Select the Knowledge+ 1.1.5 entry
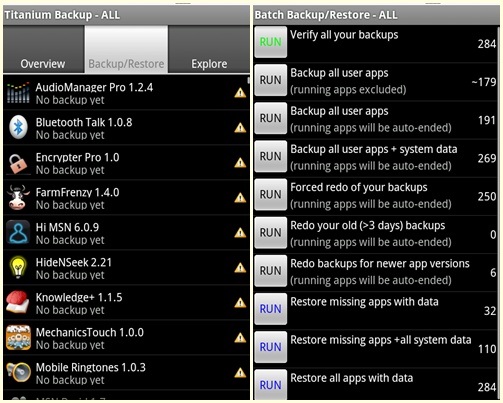Image resolution: width=503 pixels, height=403 pixels. coord(126,303)
